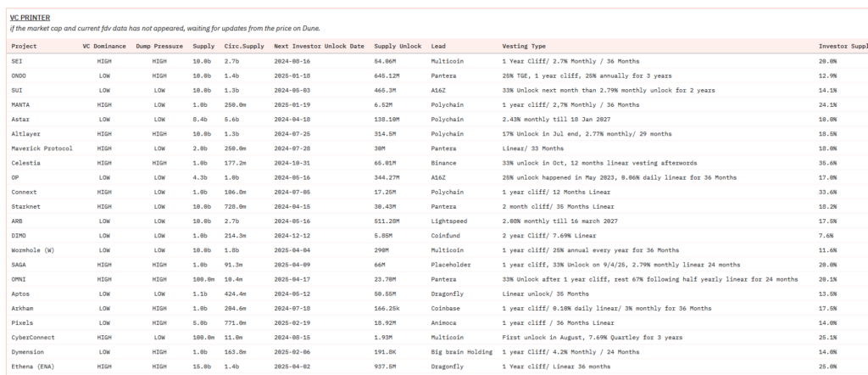Image resolution: width=868 pixels, height=375 pixels.
Task: Select the ONDO project cell
Action: point(19,76)
